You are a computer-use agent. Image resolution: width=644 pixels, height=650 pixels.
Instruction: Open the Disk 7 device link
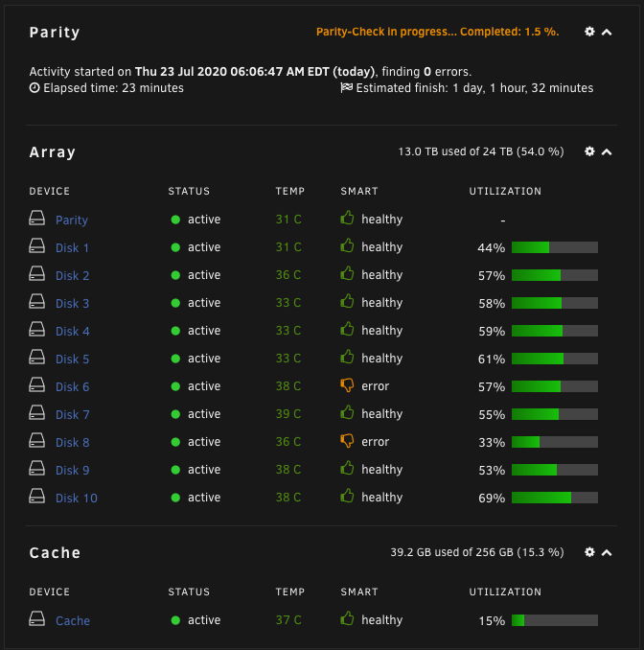pyautogui.click(x=73, y=414)
